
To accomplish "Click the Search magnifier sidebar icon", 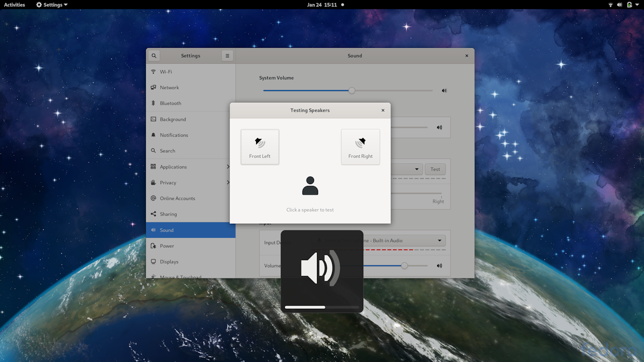I will pyautogui.click(x=153, y=151).
